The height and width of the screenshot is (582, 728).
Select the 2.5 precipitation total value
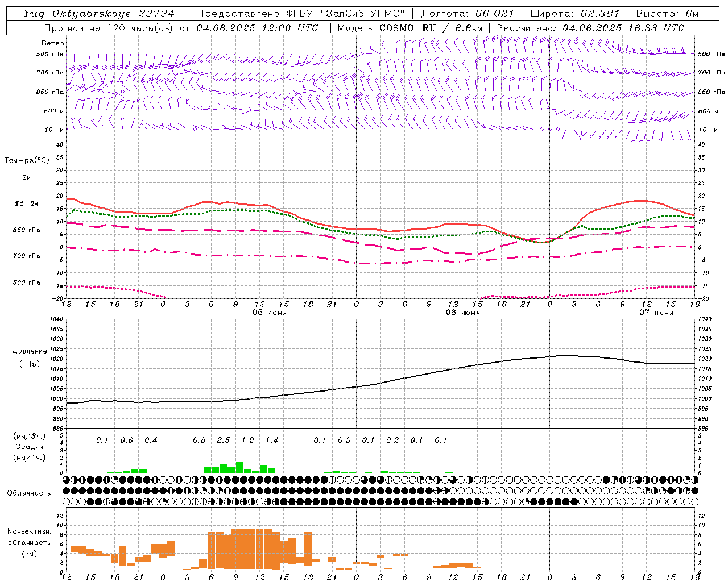(x=224, y=440)
